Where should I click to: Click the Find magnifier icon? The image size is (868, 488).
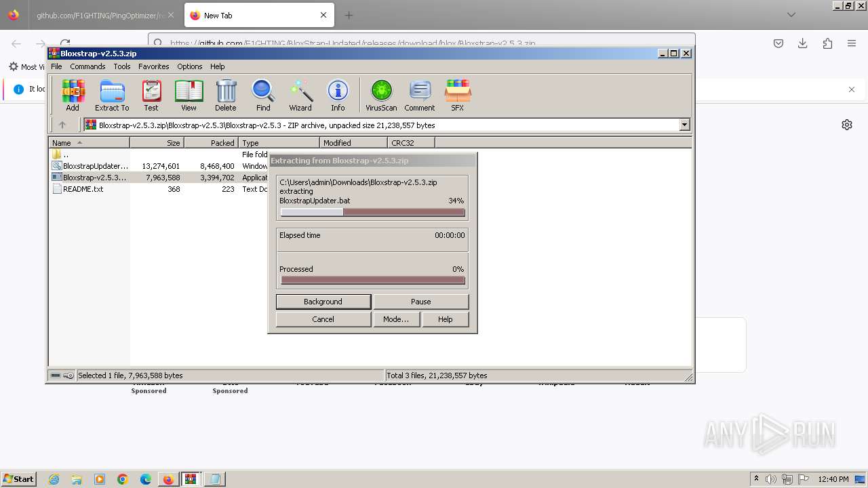(x=263, y=95)
